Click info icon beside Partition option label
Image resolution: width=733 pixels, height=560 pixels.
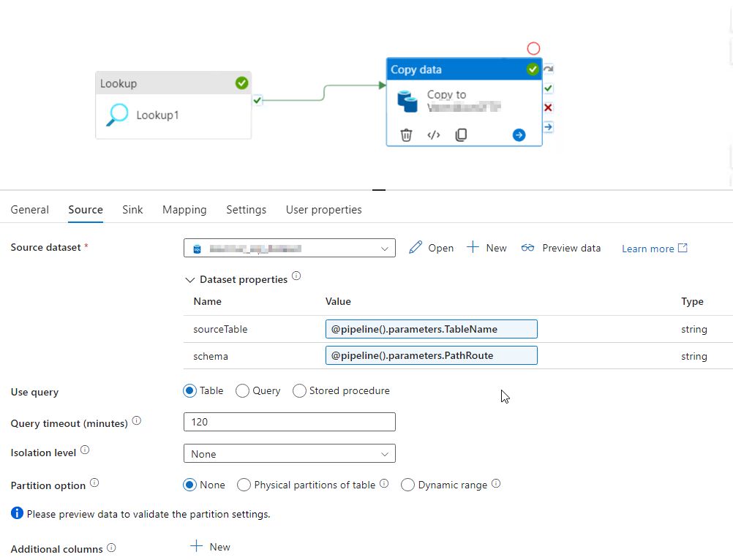[94, 483]
